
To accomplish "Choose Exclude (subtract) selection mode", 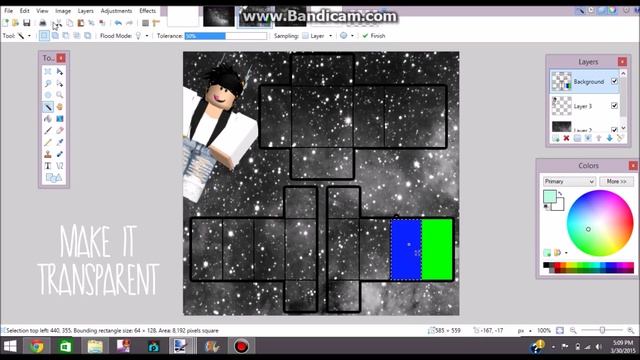I will click(x=66, y=36).
